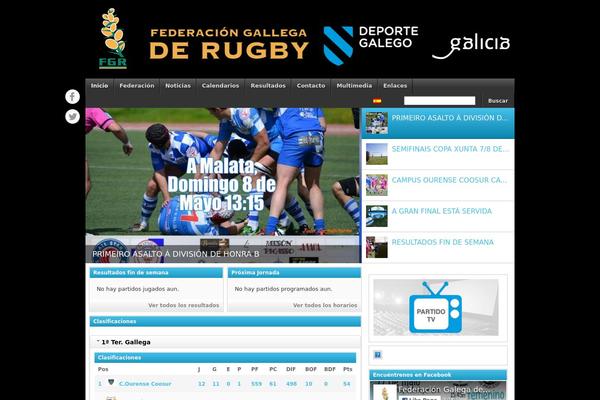Click thumbnail beside Semifinais Copa Xunta
600x400 pixels.
click(377, 154)
